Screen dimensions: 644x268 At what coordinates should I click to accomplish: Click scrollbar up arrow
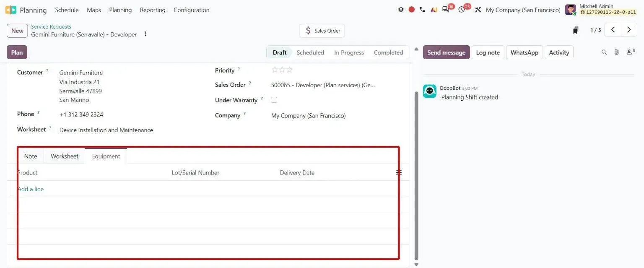pos(416,49)
